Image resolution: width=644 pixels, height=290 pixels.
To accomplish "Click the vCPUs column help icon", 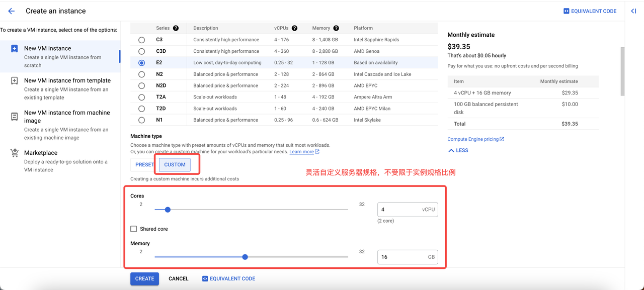I will point(294,29).
